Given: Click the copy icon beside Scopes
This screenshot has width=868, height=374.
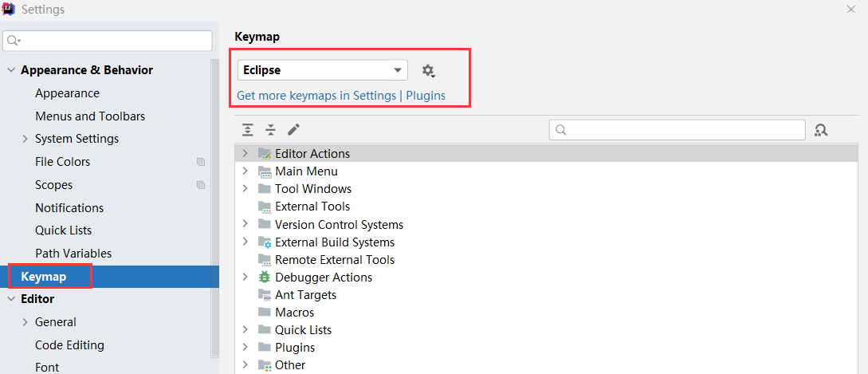Looking at the screenshot, I should point(200,185).
